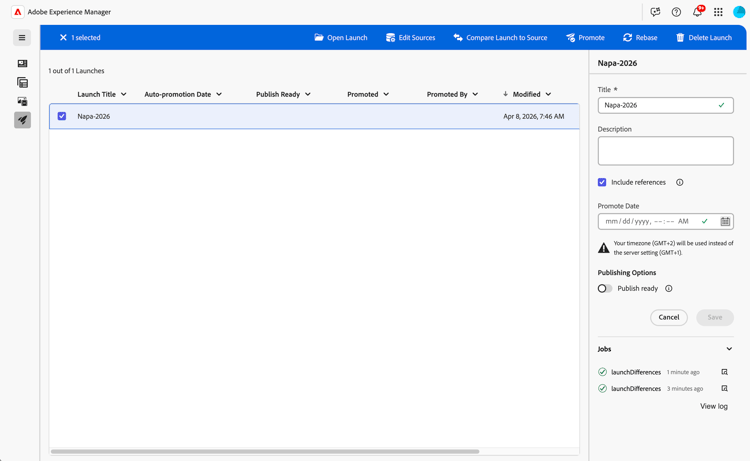Viewport: 750px width, 461px height.
Task: Click the Napa-2026 panel heading
Action: [x=617, y=63]
